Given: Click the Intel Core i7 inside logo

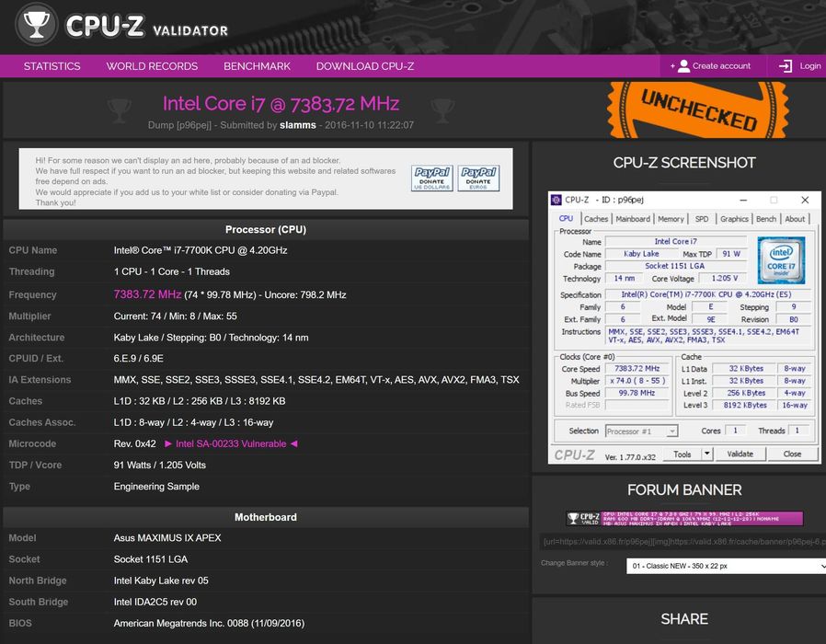Looking at the screenshot, I should 781,260.
